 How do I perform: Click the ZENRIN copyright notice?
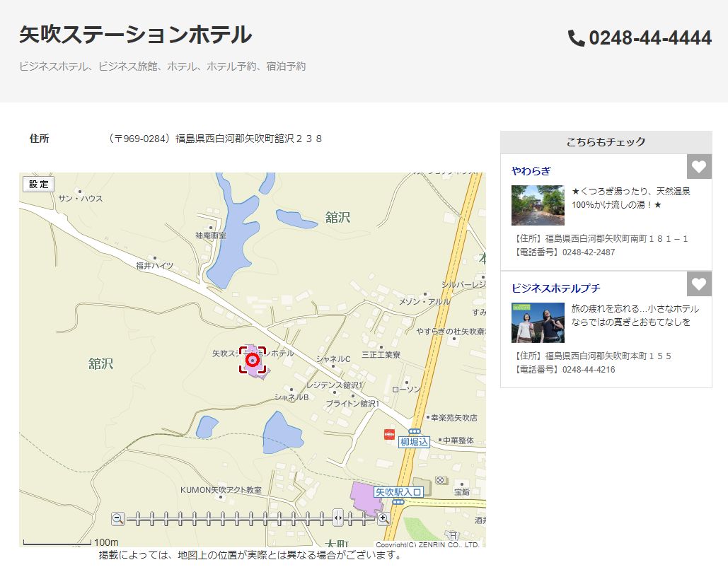pos(427,544)
